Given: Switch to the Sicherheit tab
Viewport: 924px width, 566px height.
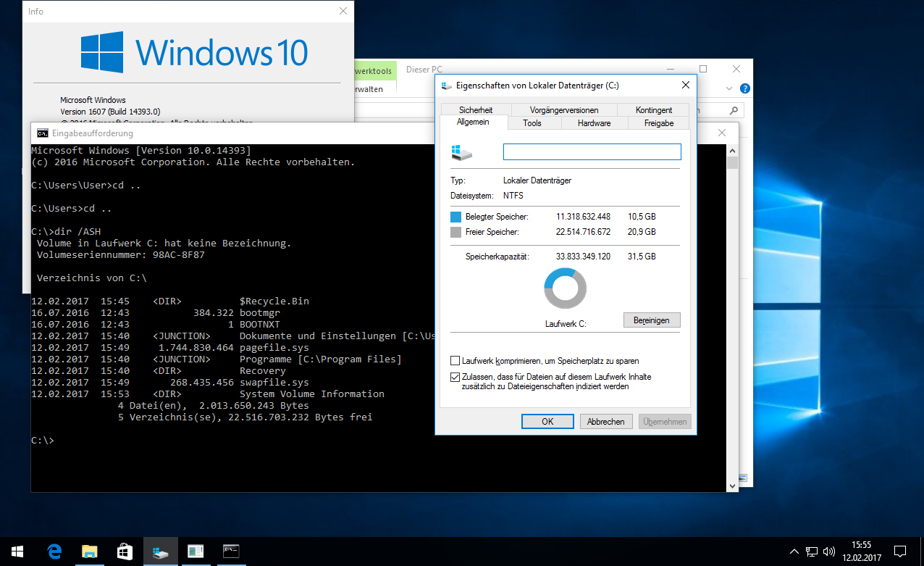Looking at the screenshot, I should coord(475,109).
